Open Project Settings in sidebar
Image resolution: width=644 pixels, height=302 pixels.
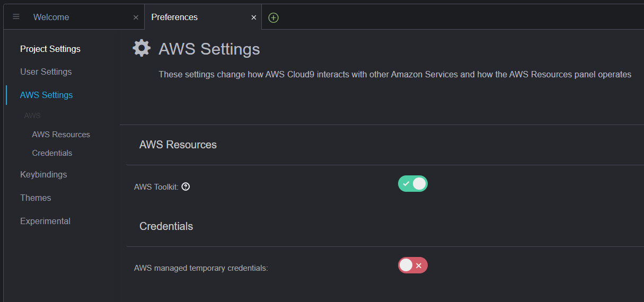50,49
